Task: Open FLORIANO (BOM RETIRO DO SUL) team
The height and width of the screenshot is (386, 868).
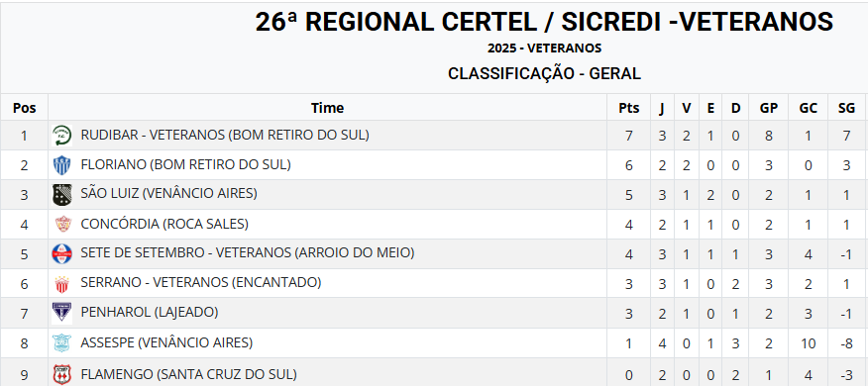Action: pyautogui.click(x=185, y=164)
